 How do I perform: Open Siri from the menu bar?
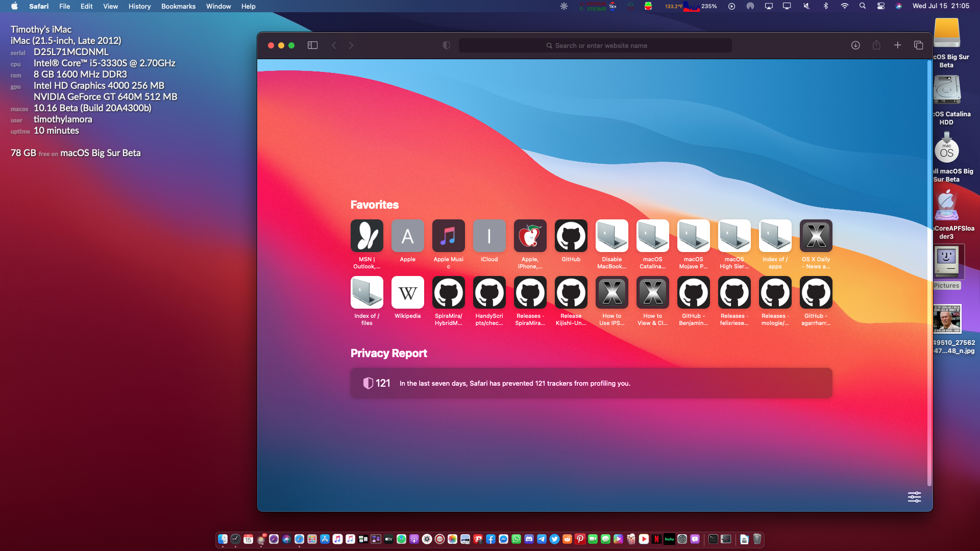click(x=899, y=6)
